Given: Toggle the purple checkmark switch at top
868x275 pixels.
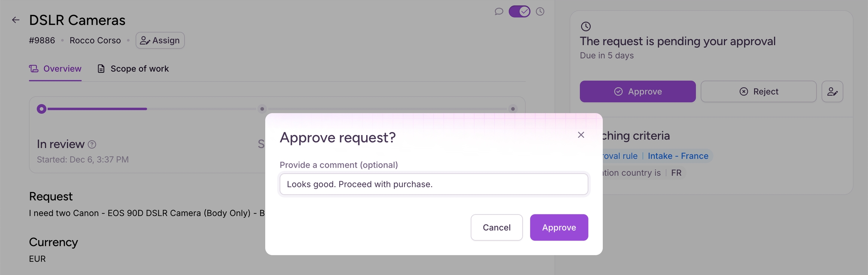Looking at the screenshot, I should (519, 12).
